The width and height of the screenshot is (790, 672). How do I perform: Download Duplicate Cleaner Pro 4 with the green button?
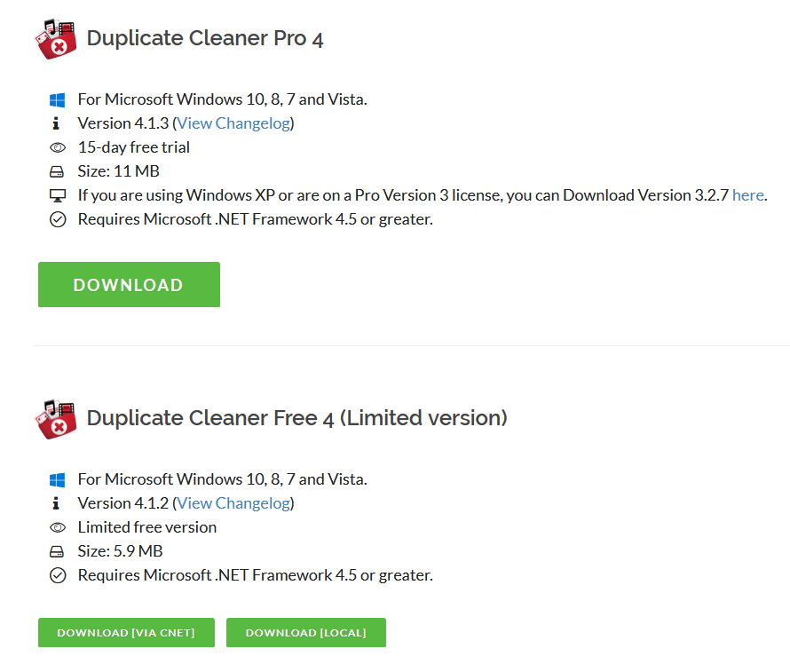click(x=129, y=285)
